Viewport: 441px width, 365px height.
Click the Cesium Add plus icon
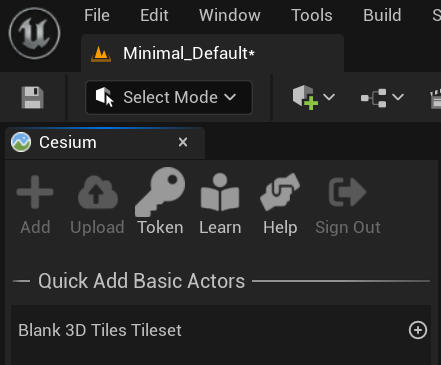[35, 192]
